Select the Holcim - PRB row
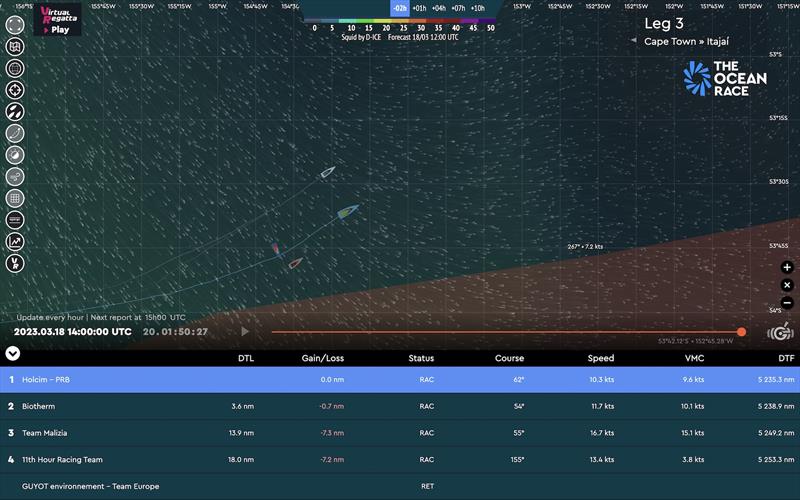800x500 pixels. point(400,380)
